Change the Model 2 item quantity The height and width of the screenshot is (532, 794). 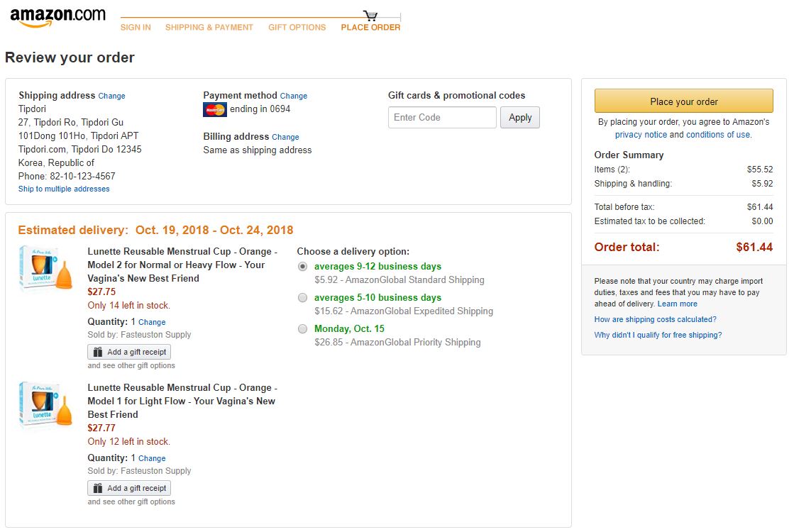point(152,322)
